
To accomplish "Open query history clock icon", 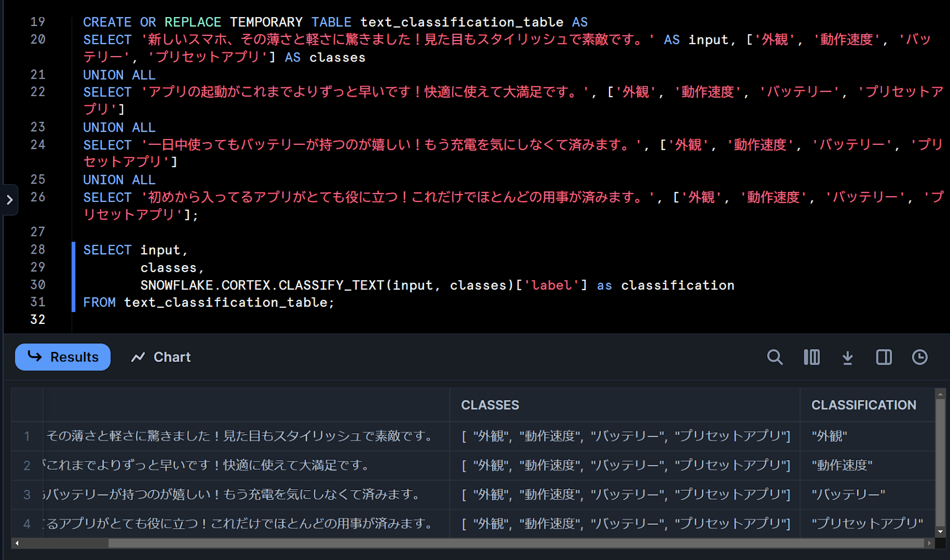I will 920,357.
